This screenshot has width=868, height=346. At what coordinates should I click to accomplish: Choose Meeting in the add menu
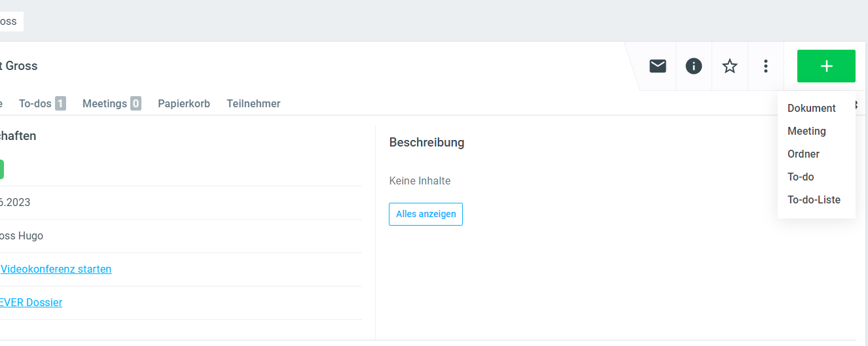[x=806, y=131]
